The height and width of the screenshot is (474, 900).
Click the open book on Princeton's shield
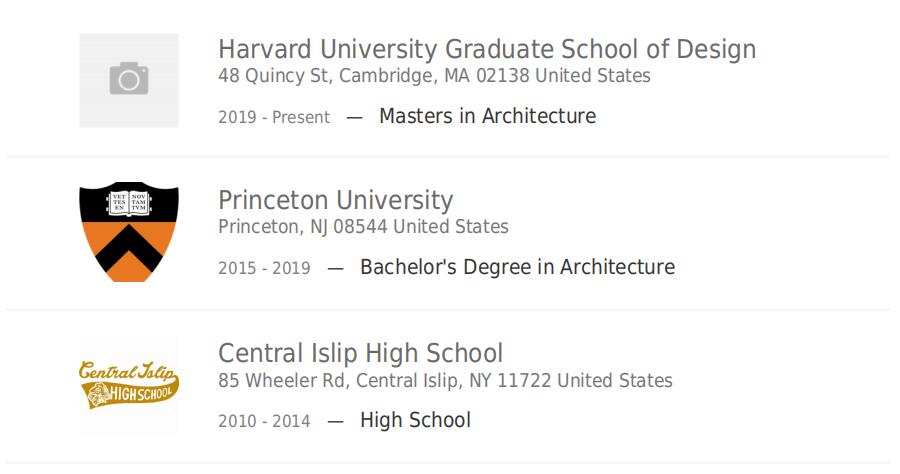click(129, 203)
